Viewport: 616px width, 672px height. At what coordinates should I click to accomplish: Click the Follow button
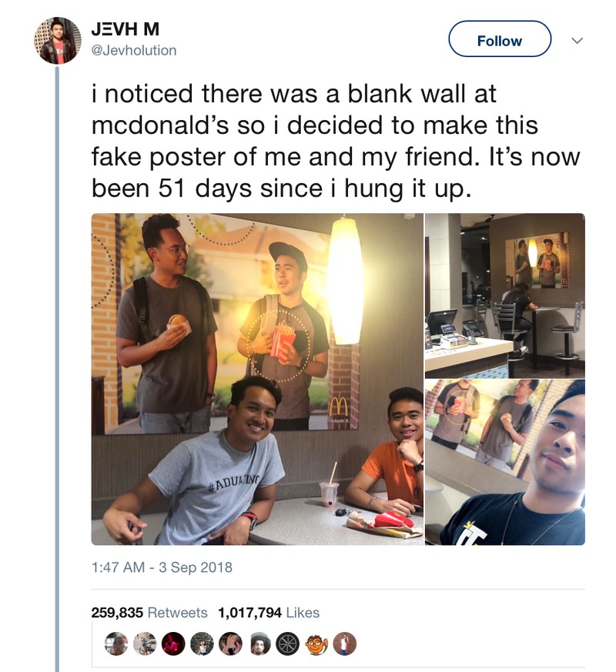500,39
